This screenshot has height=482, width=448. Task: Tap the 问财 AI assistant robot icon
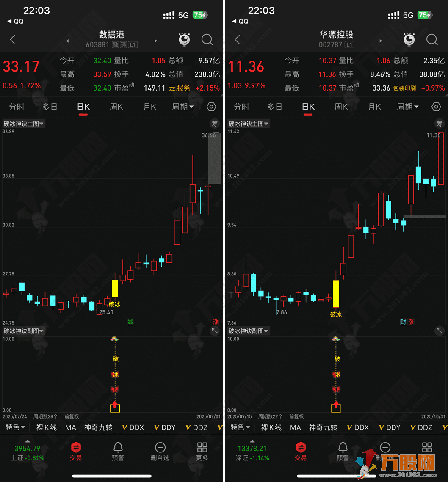184,39
